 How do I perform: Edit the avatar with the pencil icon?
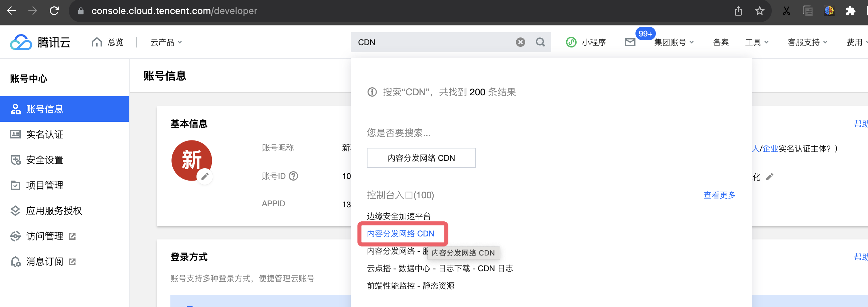point(205,176)
